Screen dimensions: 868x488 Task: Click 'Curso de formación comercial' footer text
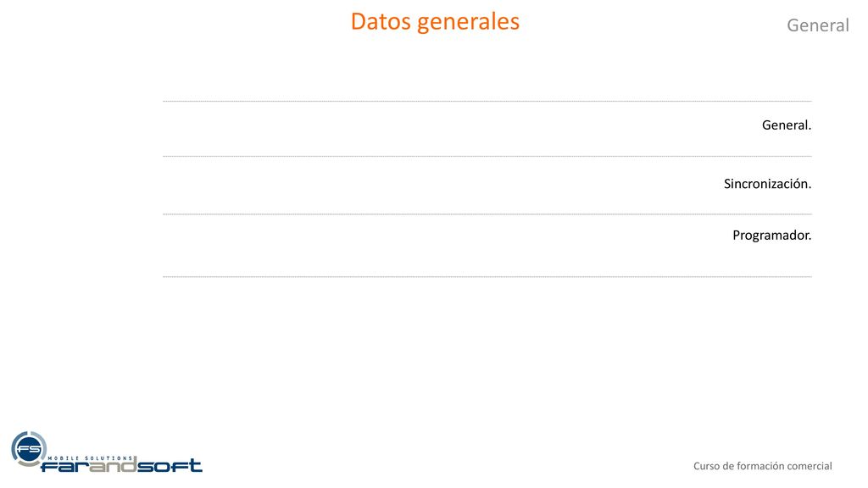[x=762, y=466]
